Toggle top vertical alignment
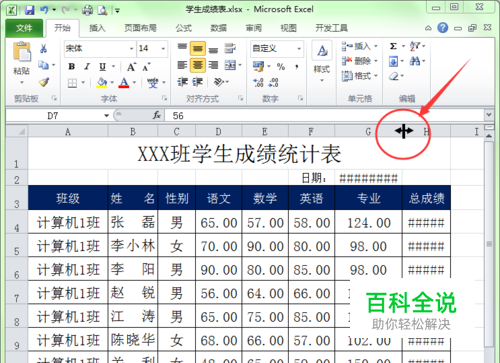The width and height of the screenshot is (500, 363). (x=182, y=47)
